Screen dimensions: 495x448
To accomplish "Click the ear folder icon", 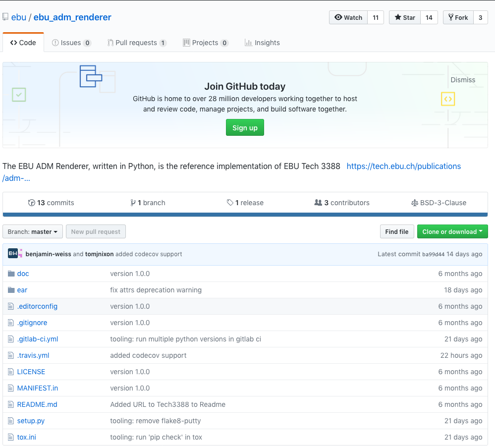I will tap(11, 290).
